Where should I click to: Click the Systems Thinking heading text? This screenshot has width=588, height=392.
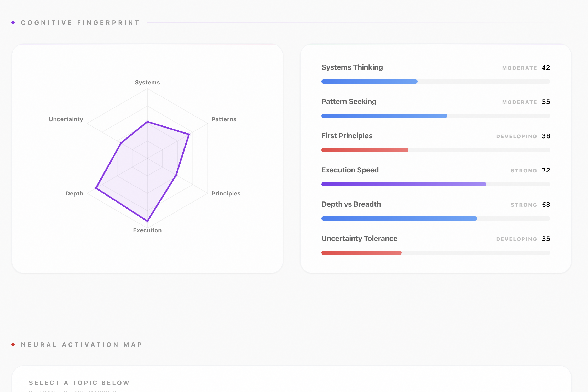coord(352,67)
